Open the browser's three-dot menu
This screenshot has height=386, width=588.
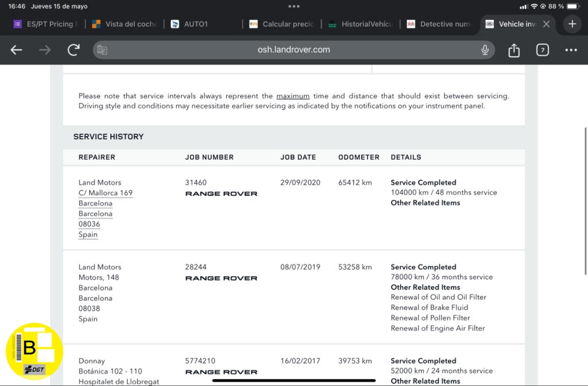pos(571,50)
